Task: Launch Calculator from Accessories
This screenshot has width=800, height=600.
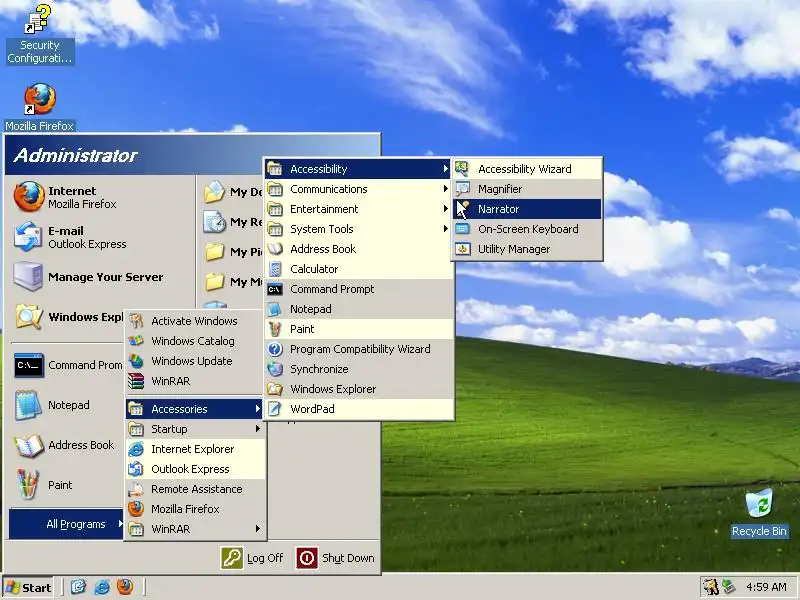Action: click(358, 269)
